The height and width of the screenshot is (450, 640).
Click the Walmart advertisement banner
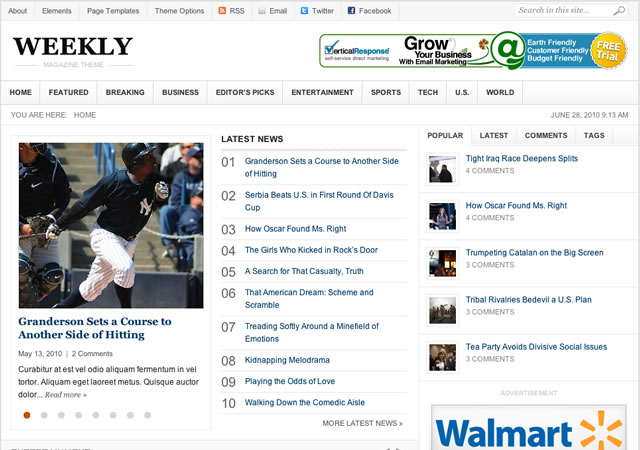pyautogui.click(x=529, y=430)
